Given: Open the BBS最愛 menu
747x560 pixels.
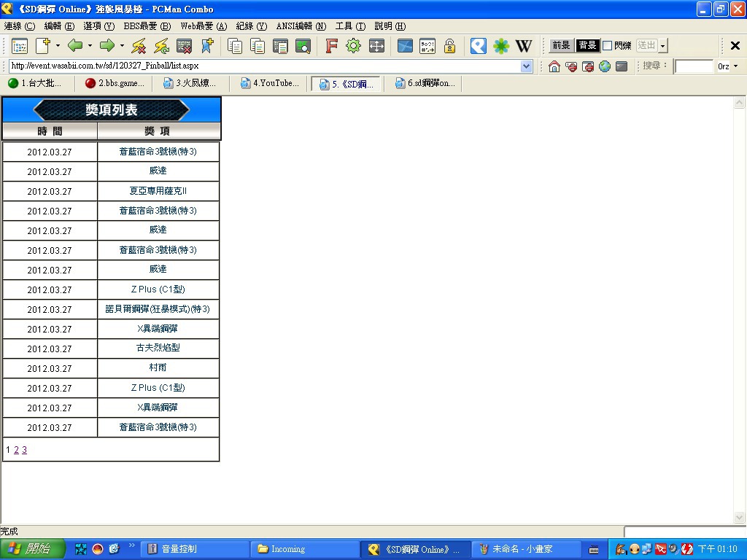Looking at the screenshot, I should [147, 26].
